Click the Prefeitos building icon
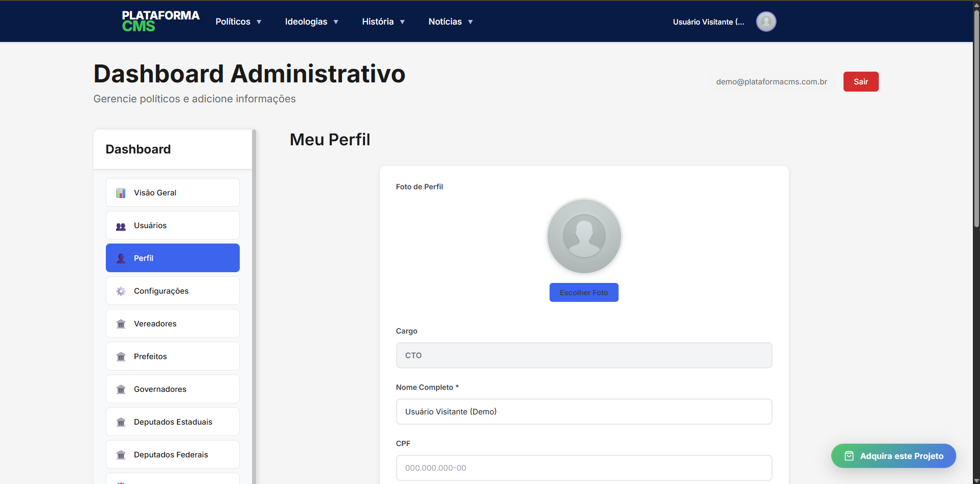 pos(121,357)
